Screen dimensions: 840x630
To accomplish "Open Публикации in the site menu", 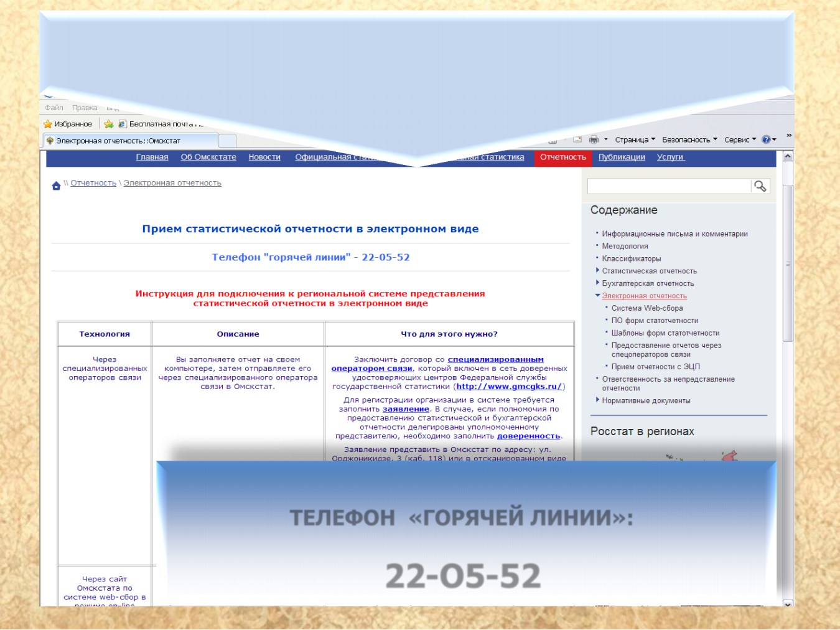I will pyautogui.click(x=622, y=157).
